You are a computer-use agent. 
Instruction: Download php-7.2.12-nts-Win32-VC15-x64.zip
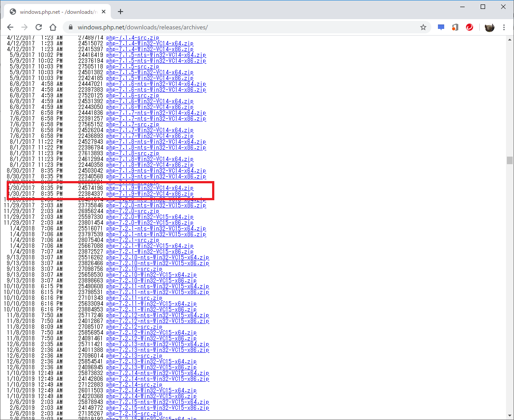(x=158, y=315)
